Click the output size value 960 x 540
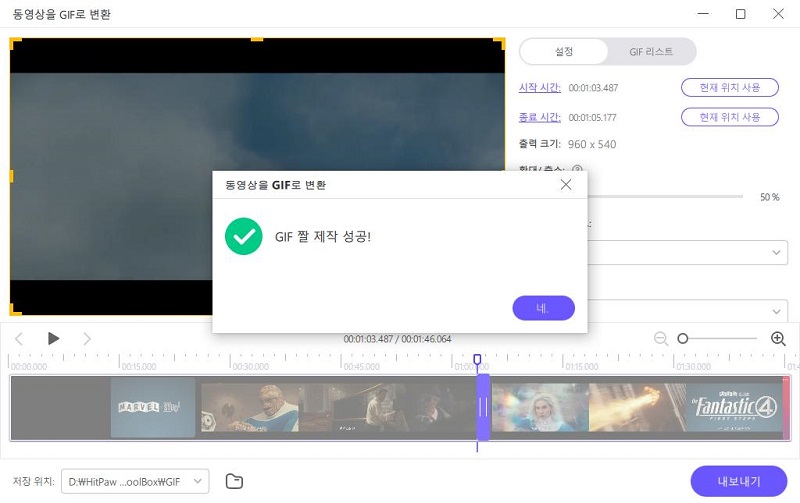Viewport: 800px width, 503px height. (592, 144)
